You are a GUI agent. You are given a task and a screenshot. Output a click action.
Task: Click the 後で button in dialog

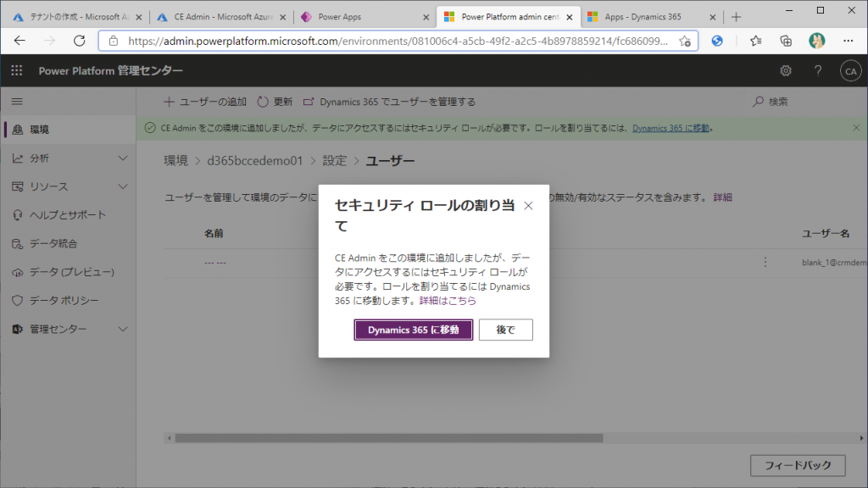click(x=506, y=330)
